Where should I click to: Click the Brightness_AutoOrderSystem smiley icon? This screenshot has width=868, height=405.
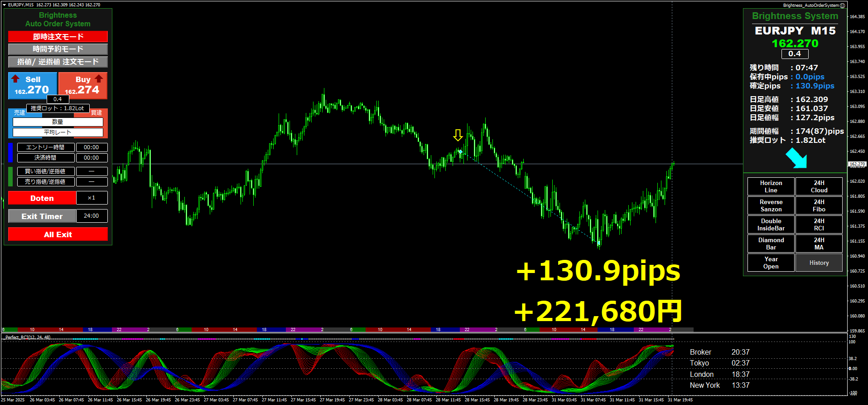click(842, 5)
